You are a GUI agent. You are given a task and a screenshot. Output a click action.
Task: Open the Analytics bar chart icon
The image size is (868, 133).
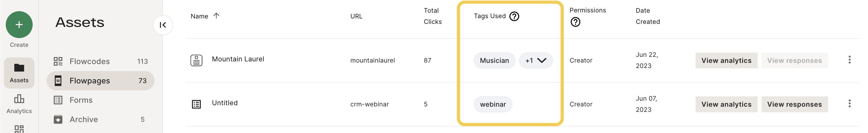click(19, 99)
